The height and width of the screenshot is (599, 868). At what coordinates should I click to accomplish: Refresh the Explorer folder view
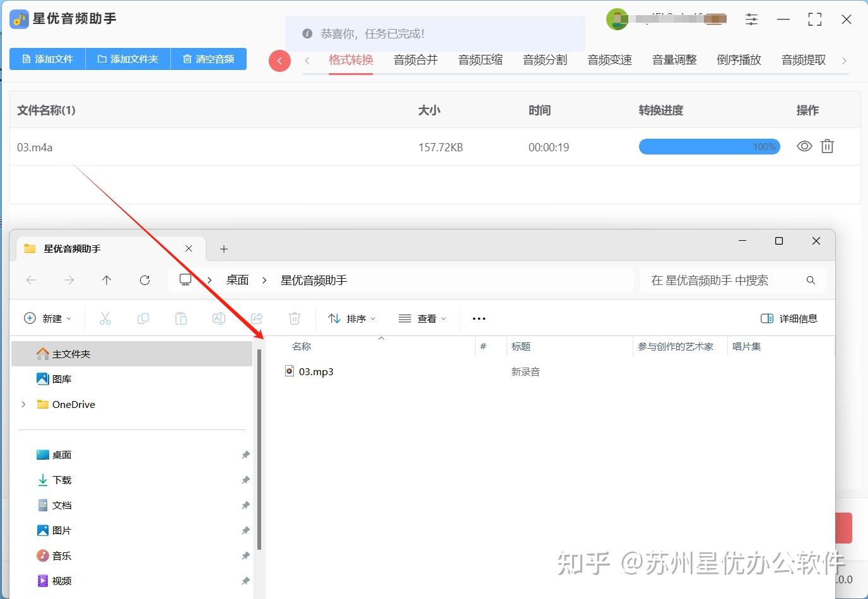point(144,280)
